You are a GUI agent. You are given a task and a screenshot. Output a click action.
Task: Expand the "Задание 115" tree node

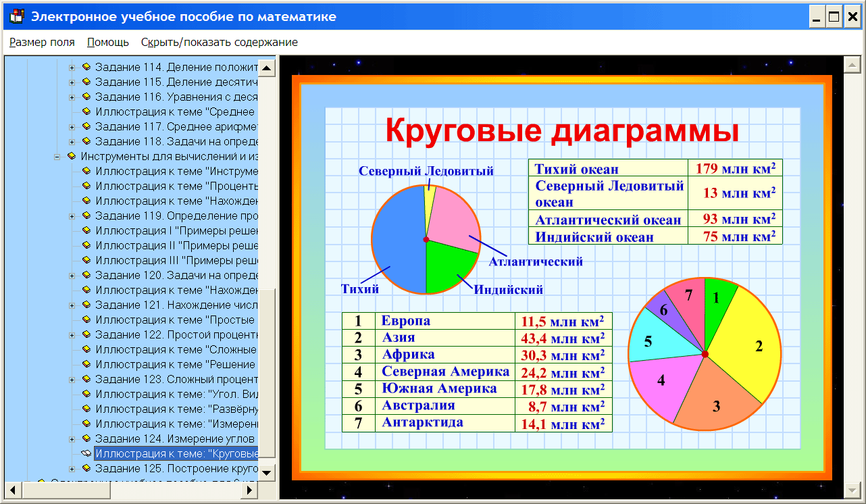tap(72, 81)
